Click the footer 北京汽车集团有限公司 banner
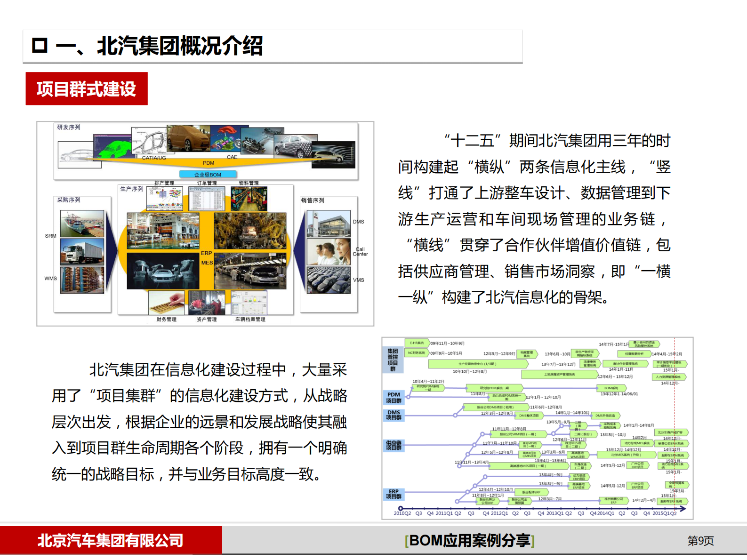Viewport: 747px width, 560px height. 111,540
